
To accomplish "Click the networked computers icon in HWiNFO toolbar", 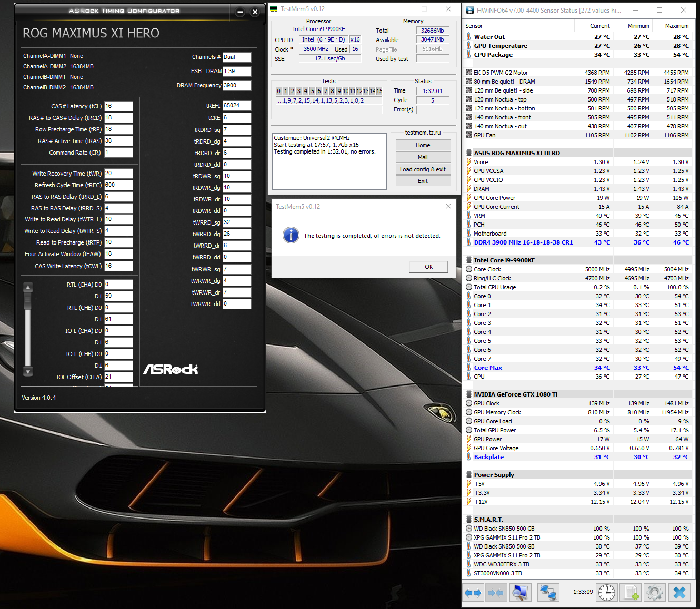I will pos(548,593).
